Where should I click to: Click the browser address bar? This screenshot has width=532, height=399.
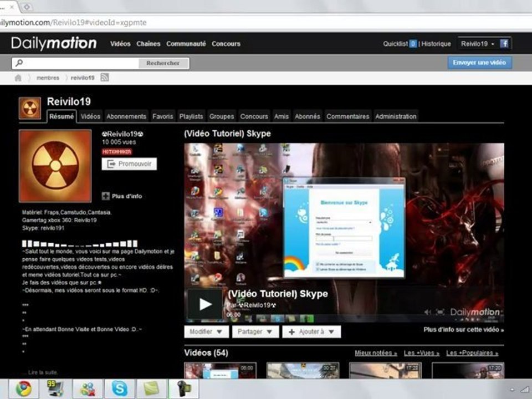tap(265, 23)
